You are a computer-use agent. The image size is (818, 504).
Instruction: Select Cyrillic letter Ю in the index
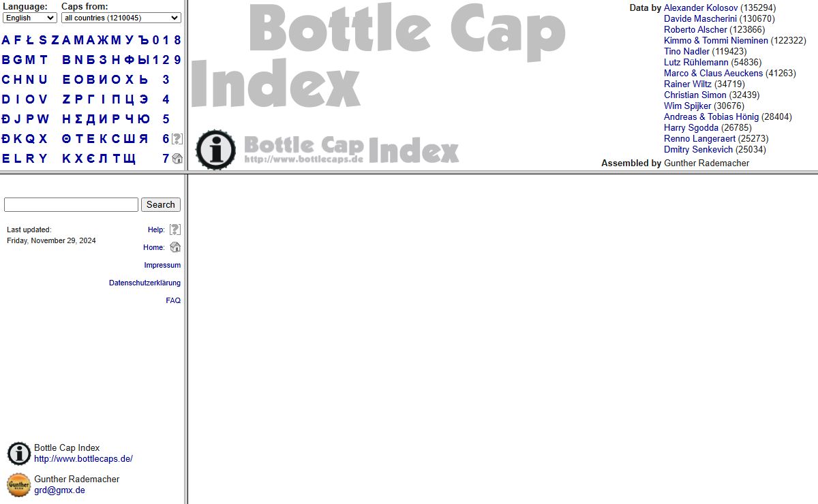coord(143,119)
